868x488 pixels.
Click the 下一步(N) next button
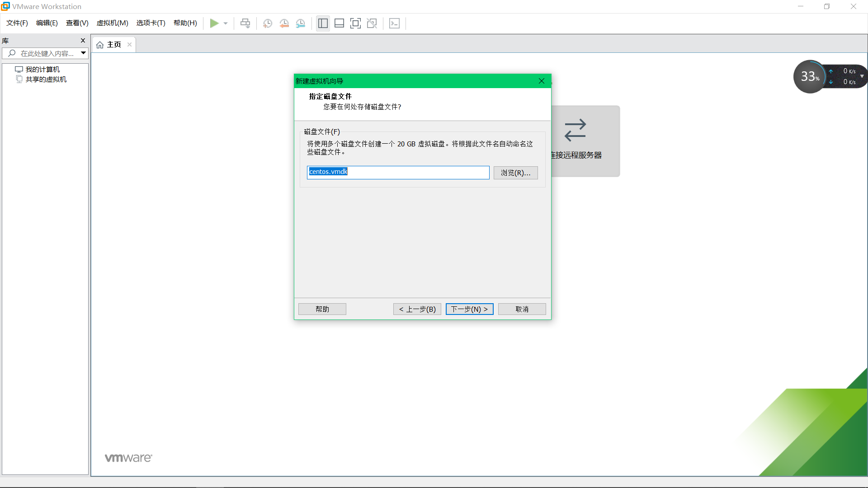click(470, 309)
